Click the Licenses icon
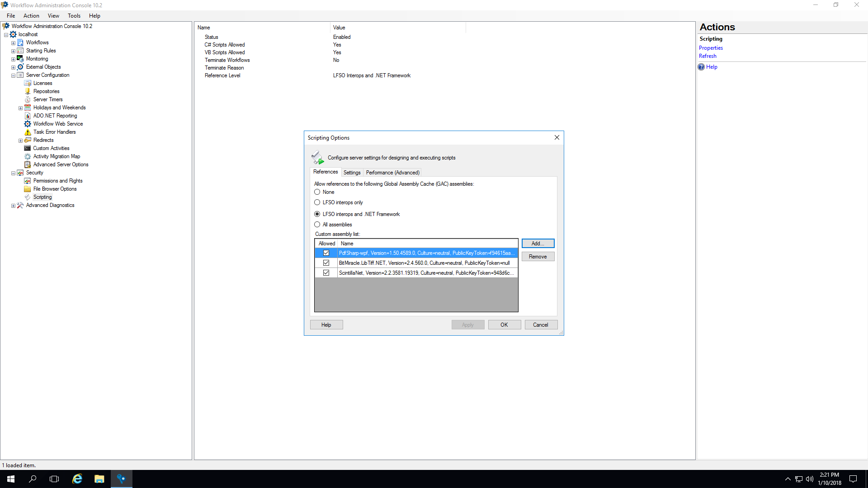Image resolution: width=868 pixels, height=488 pixels. point(28,83)
